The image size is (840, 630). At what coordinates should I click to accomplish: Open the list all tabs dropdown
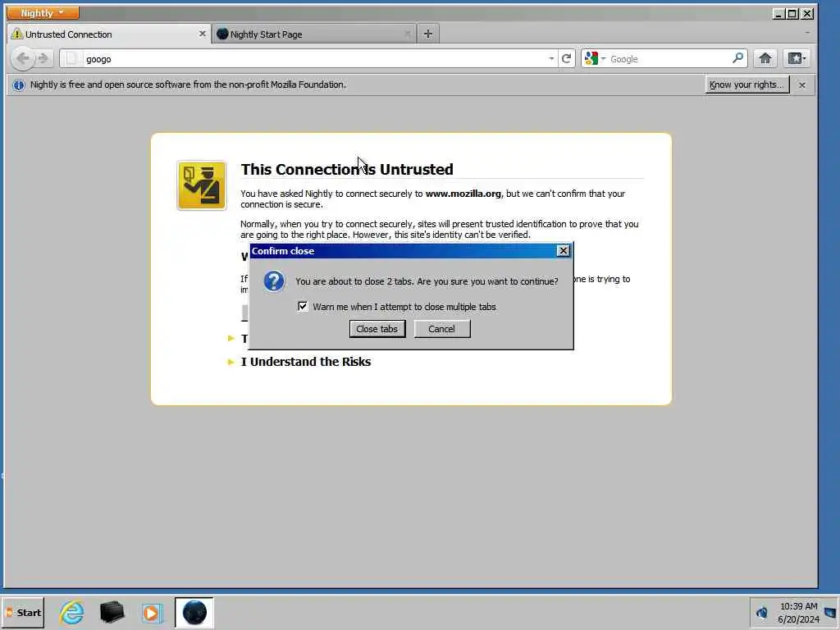coord(807,33)
